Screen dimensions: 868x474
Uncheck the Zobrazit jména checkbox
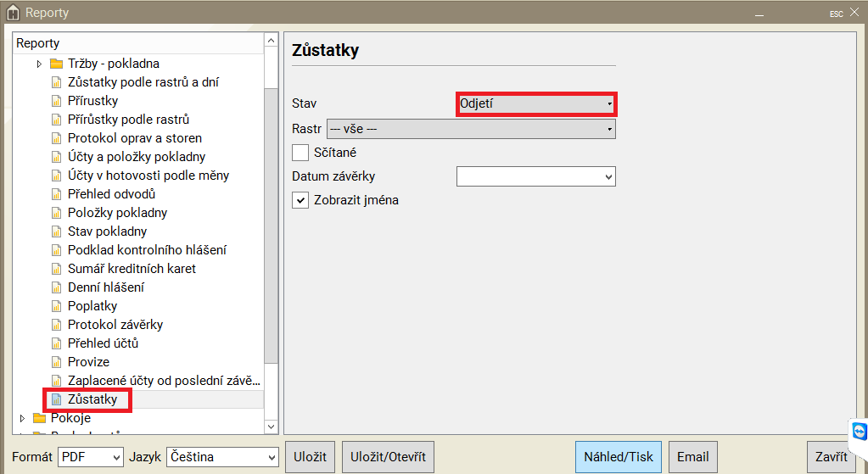pyautogui.click(x=300, y=201)
